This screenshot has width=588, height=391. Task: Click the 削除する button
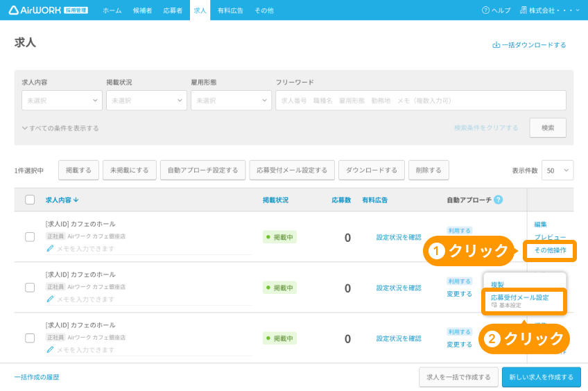tap(429, 170)
